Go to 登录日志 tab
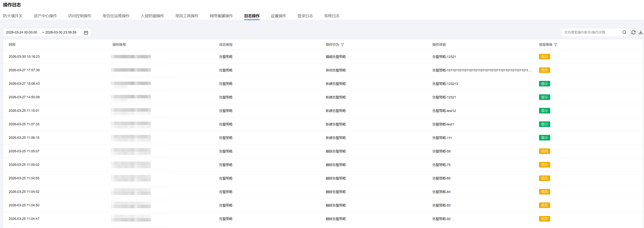 305,16
